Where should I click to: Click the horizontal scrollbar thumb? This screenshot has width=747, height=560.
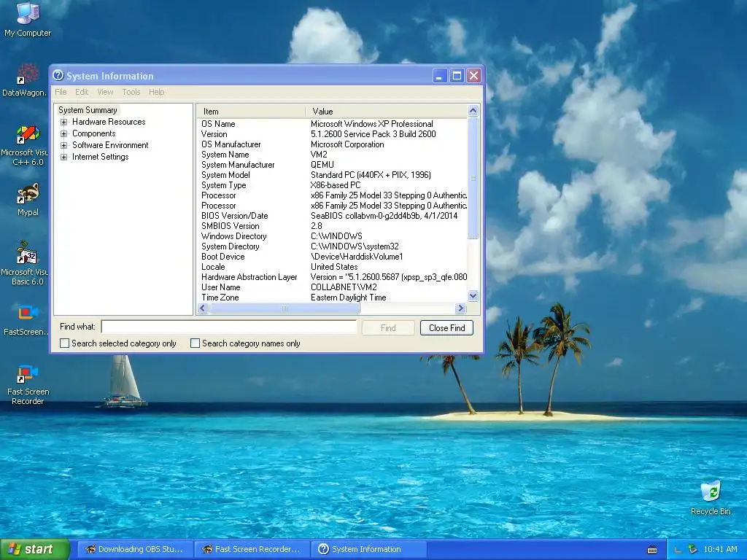pos(285,308)
